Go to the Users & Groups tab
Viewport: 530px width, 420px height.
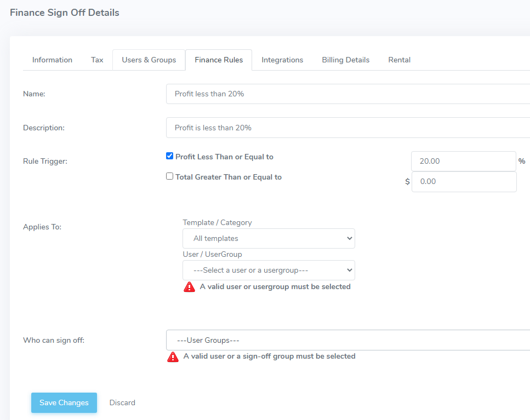pyautogui.click(x=149, y=60)
